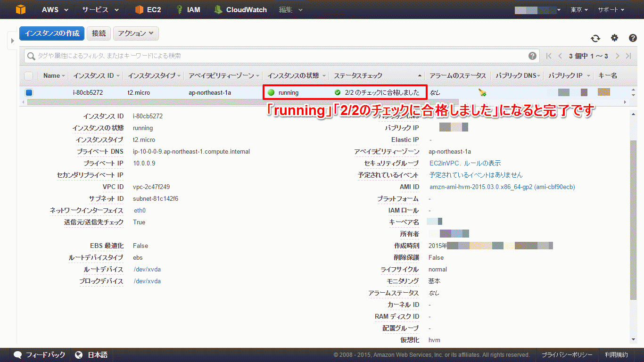Click the t2.micro cell in instance row
Image resolution: width=644 pixels, height=362 pixels.
(x=139, y=93)
